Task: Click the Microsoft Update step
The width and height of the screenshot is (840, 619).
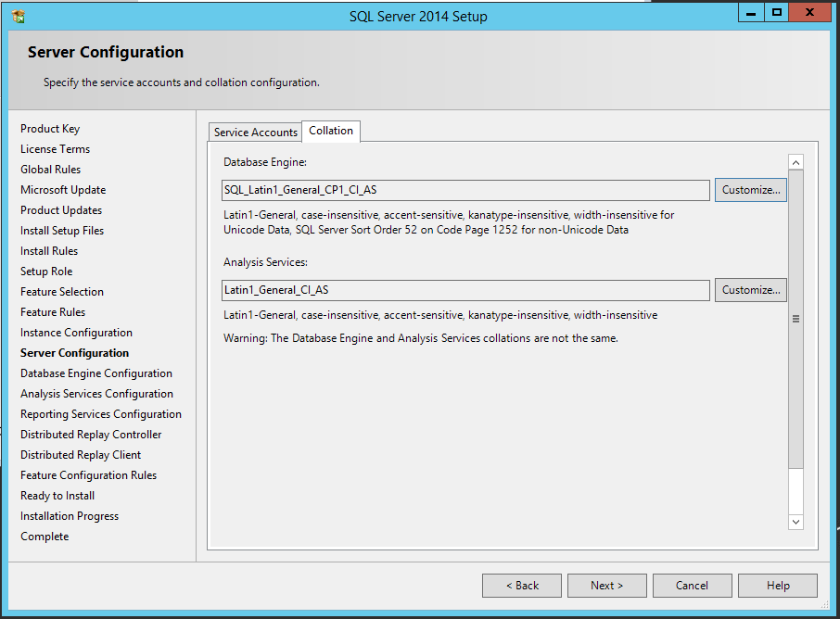Action: pos(63,190)
